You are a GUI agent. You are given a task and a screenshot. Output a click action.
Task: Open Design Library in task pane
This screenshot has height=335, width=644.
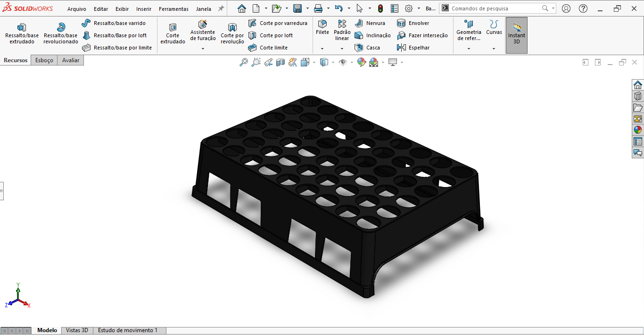tap(638, 96)
